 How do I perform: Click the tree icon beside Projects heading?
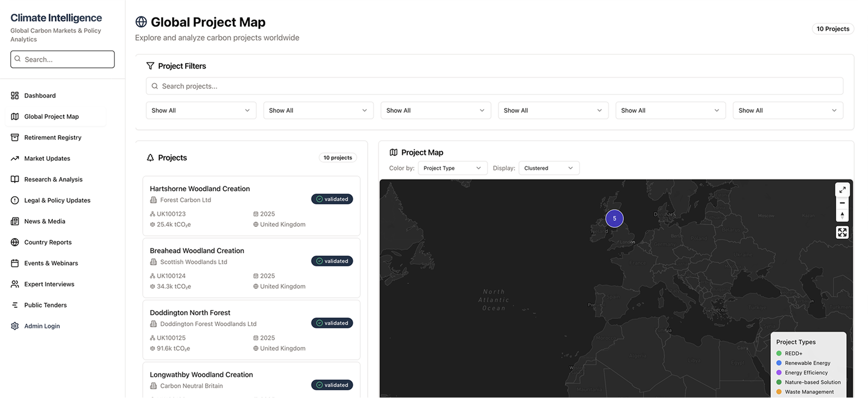click(150, 157)
